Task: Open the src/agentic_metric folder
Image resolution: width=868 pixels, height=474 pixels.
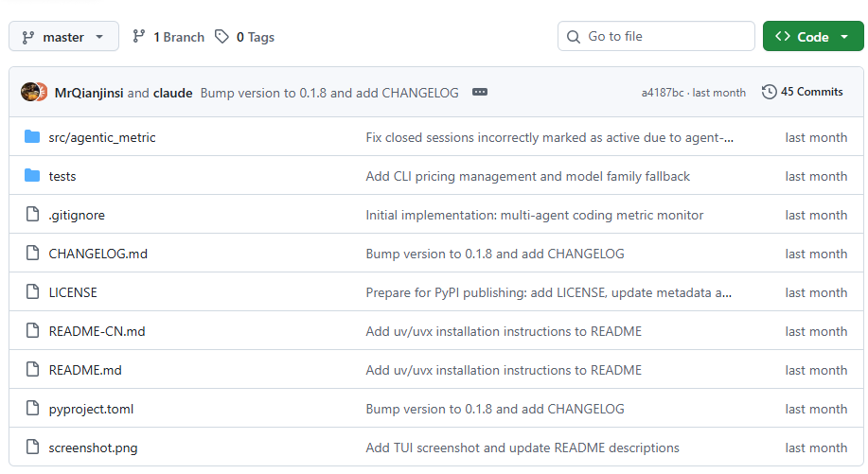Action: coord(102,137)
